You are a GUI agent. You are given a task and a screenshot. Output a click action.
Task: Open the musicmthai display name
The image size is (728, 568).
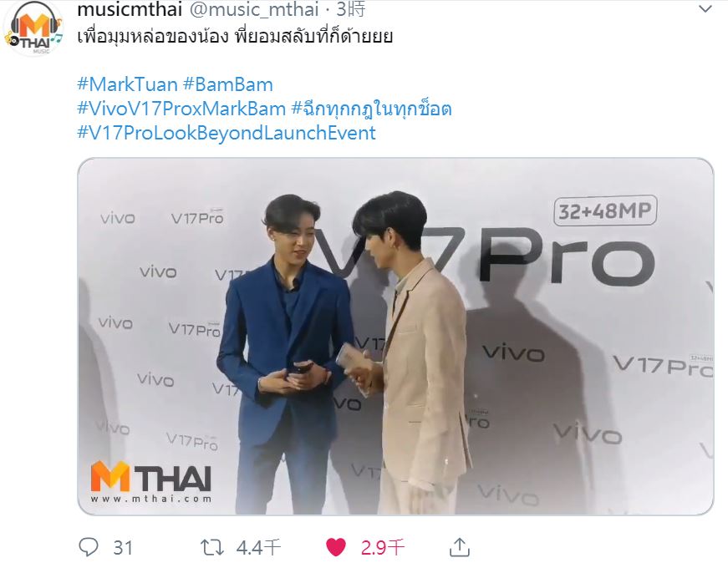point(130,9)
